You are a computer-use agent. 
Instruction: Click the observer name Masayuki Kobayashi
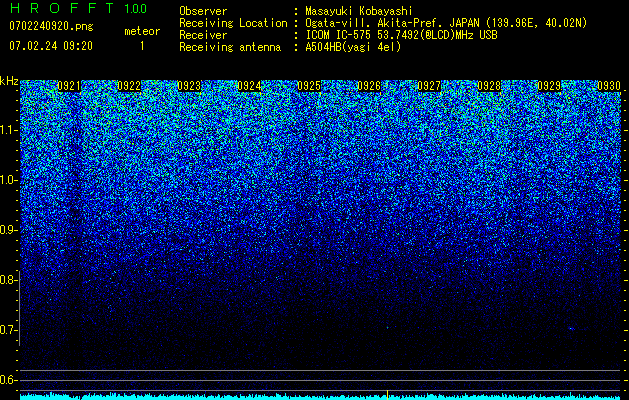[359, 11]
